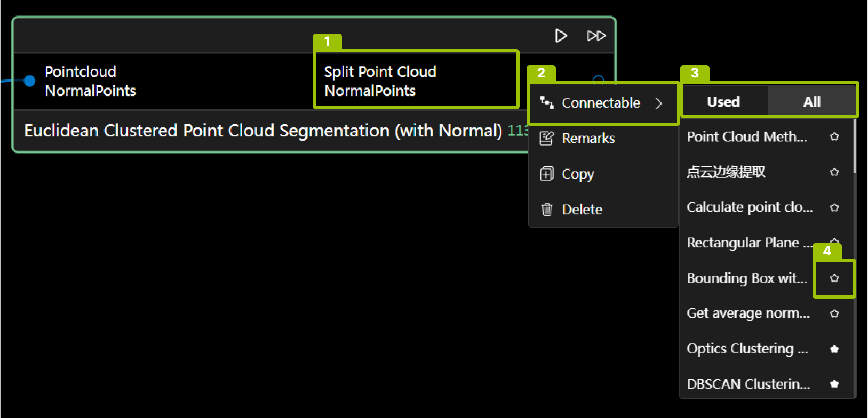Switch to the All tab
The width and height of the screenshot is (868, 418).
[811, 102]
